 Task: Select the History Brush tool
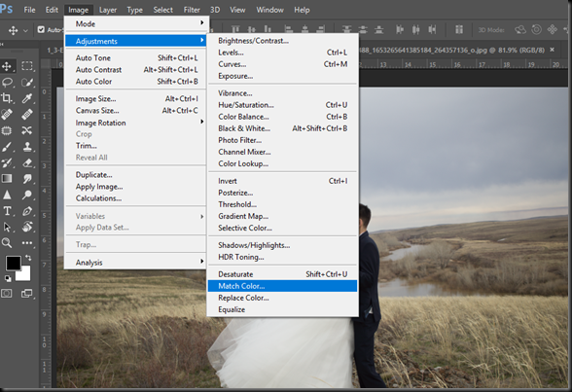click(x=7, y=162)
